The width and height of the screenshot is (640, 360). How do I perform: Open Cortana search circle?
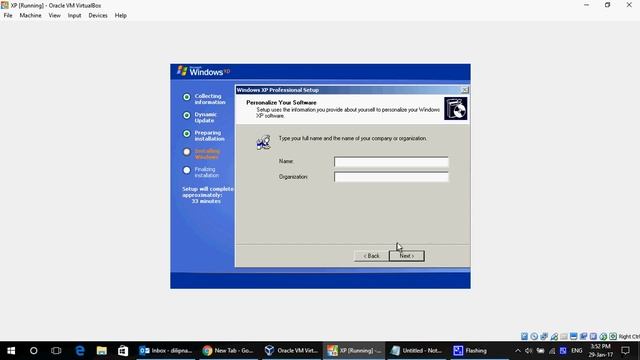33,351
